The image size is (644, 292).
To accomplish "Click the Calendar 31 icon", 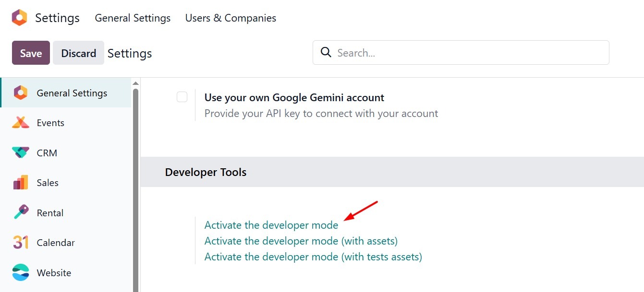I will tap(21, 243).
